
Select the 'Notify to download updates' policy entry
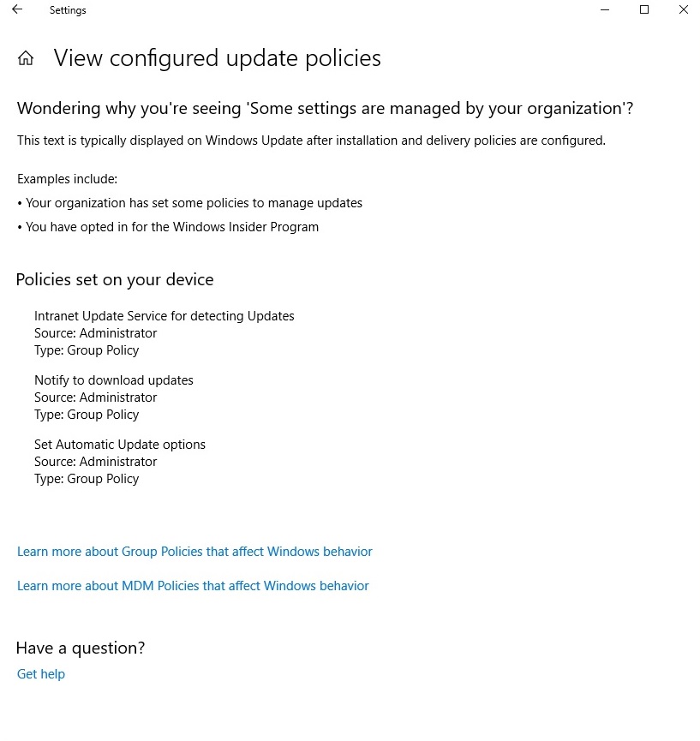(x=113, y=380)
